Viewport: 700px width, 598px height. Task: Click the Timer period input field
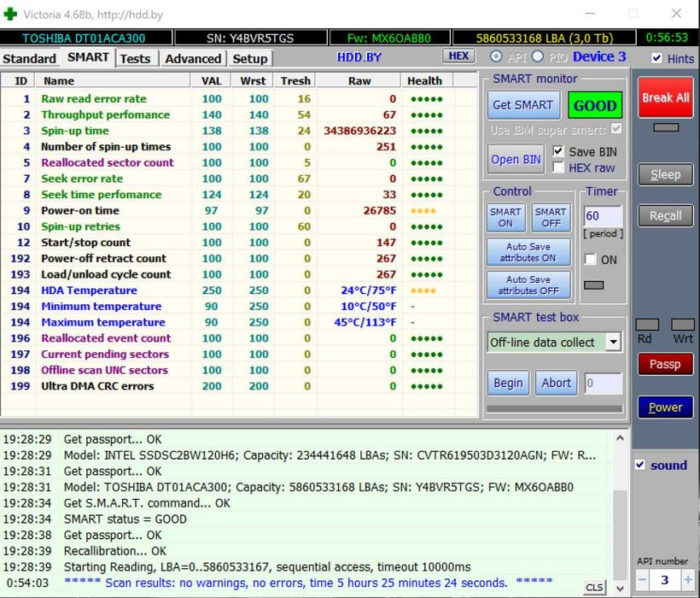pyautogui.click(x=602, y=216)
